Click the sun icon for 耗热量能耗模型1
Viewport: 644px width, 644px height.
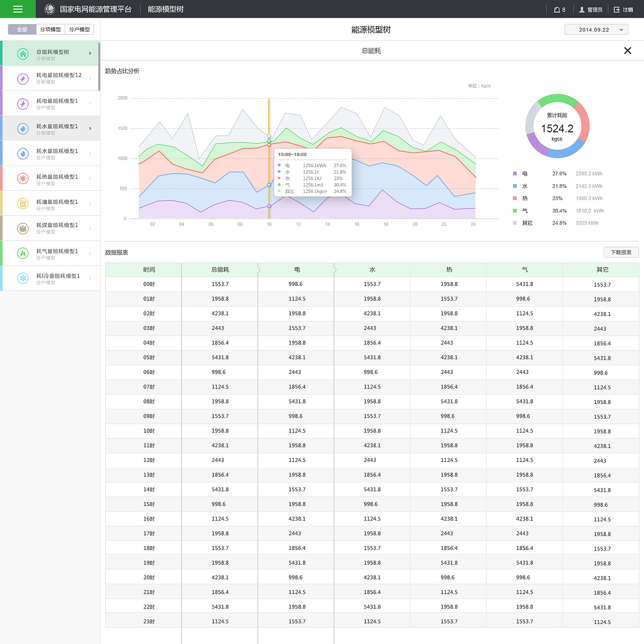[x=23, y=178]
